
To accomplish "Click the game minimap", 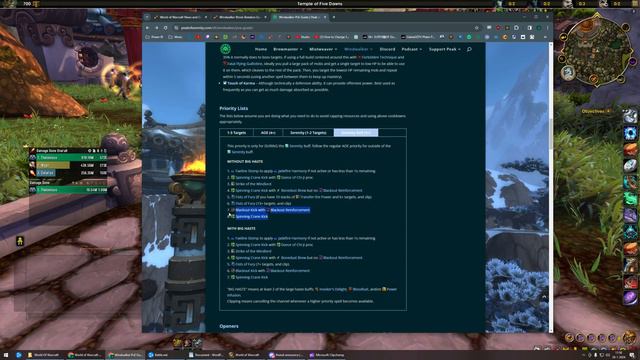I will click(x=596, y=50).
